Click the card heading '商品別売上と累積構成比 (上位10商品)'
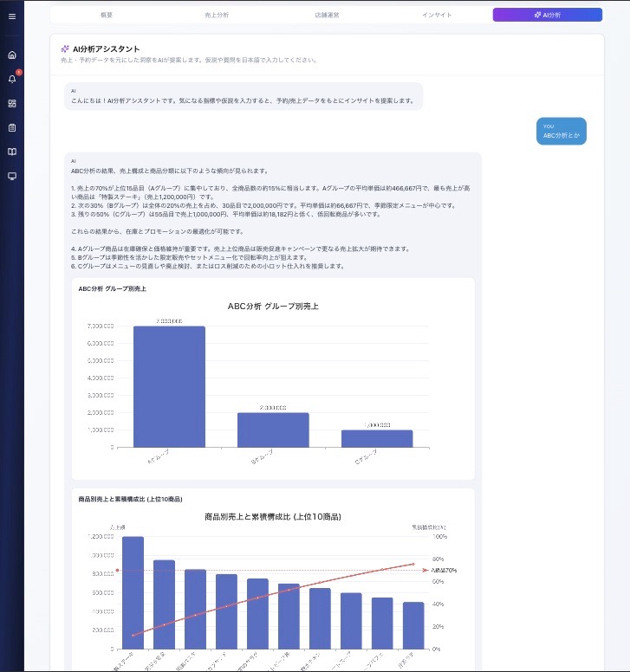This screenshot has width=630, height=672. click(130, 500)
